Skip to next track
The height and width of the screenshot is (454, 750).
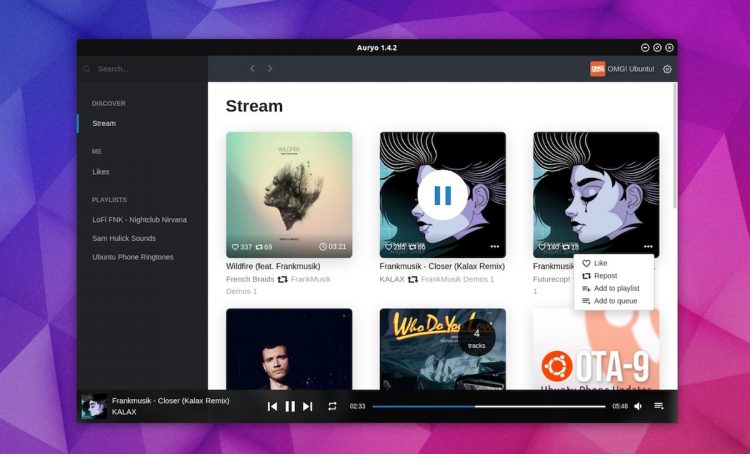click(x=308, y=406)
